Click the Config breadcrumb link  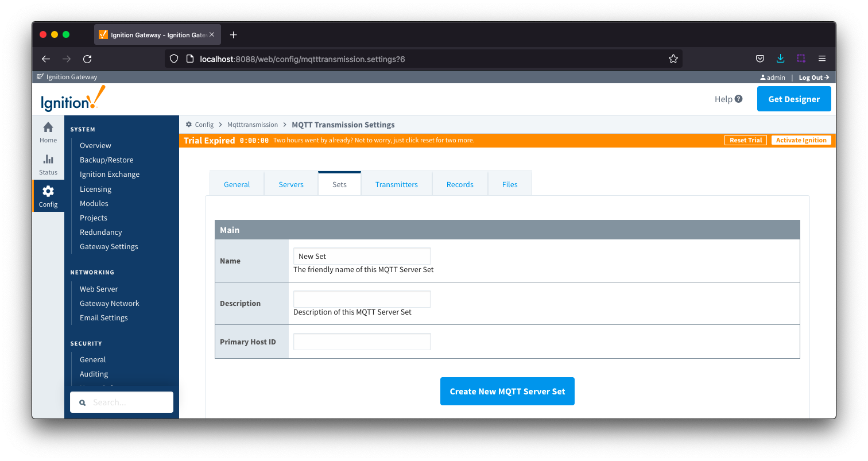click(x=204, y=125)
